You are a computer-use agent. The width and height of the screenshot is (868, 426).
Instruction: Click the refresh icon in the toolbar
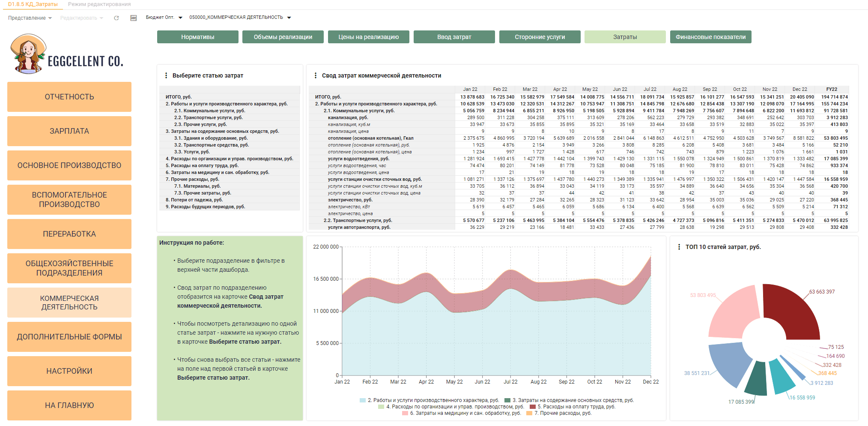[116, 18]
